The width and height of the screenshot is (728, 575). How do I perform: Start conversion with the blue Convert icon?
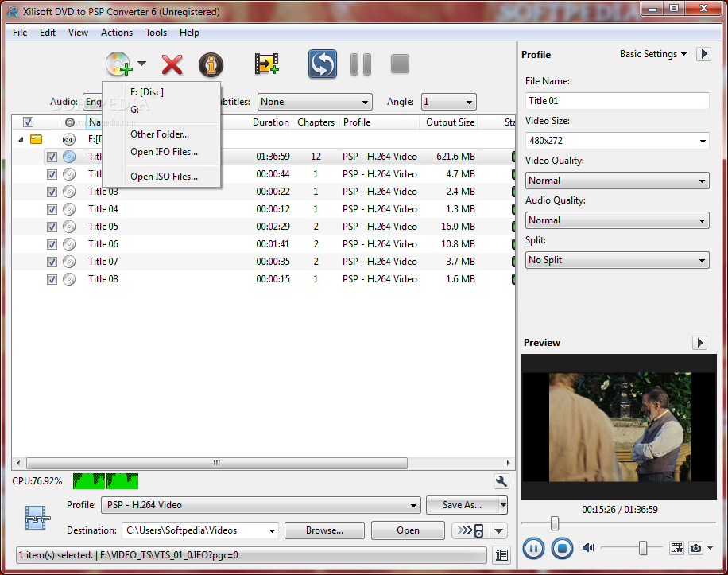pyautogui.click(x=323, y=64)
